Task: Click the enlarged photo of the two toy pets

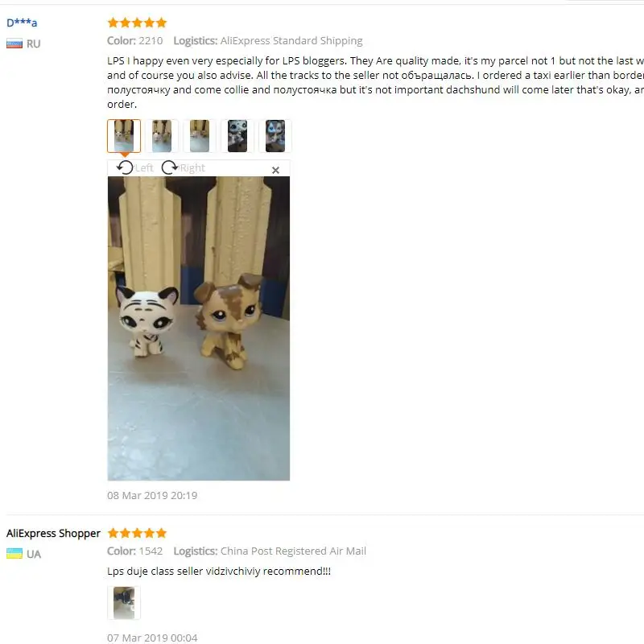Action: [199, 328]
